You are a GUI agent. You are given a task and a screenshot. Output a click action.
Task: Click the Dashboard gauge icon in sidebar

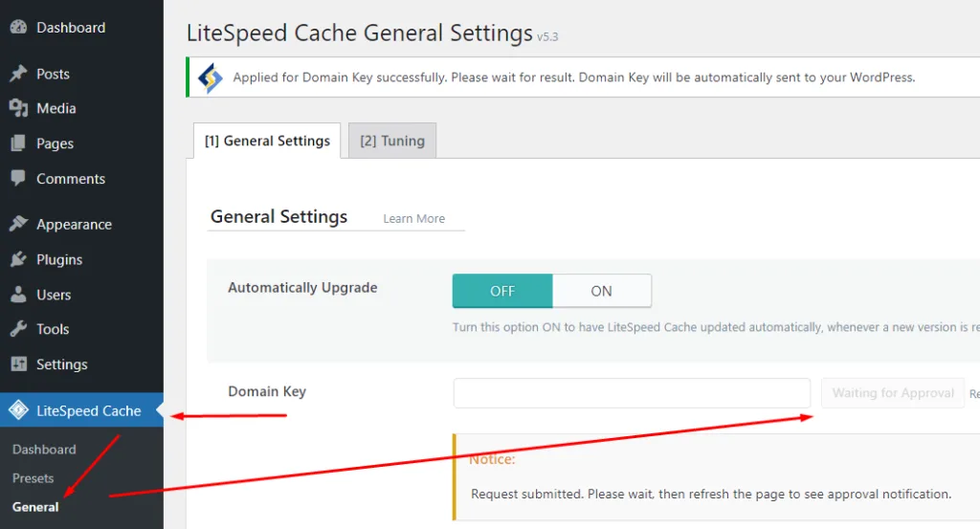pos(18,28)
